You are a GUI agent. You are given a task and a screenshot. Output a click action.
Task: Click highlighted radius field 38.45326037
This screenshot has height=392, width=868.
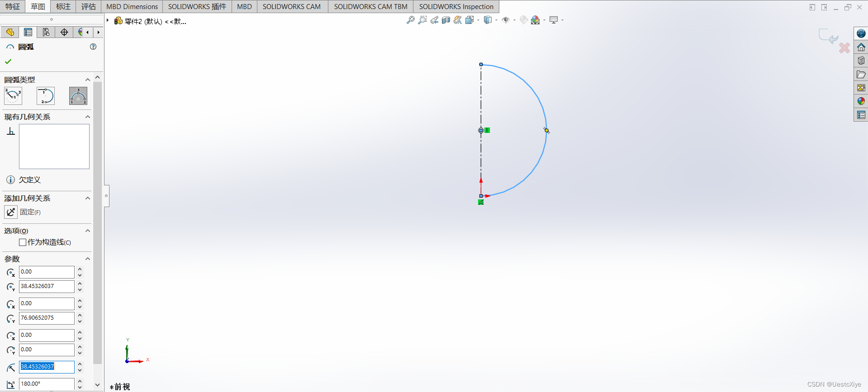pyautogui.click(x=47, y=367)
